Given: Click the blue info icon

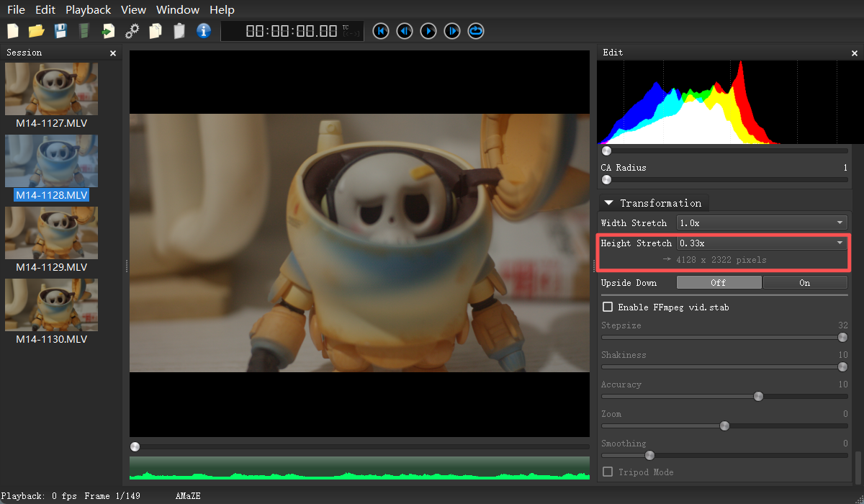Looking at the screenshot, I should pos(204,31).
